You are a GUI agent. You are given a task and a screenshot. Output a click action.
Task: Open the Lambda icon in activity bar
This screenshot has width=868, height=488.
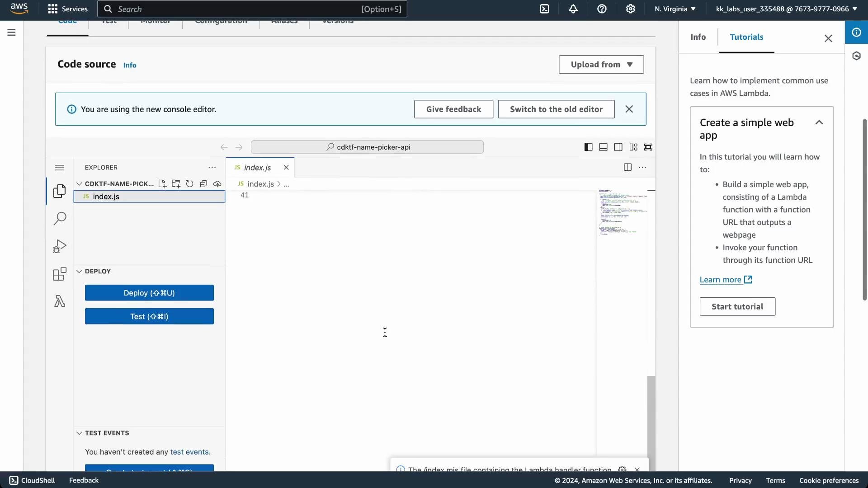pyautogui.click(x=60, y=301)
